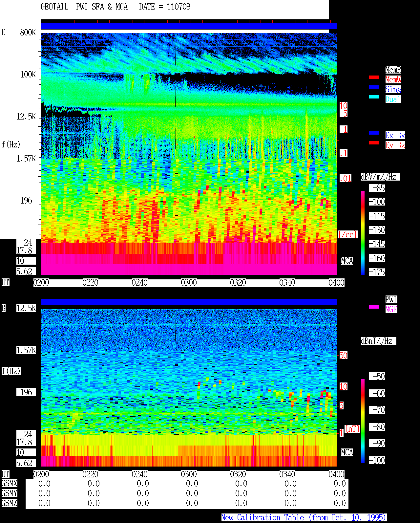Click the '-175' electric color scale value

pos(377,272)
